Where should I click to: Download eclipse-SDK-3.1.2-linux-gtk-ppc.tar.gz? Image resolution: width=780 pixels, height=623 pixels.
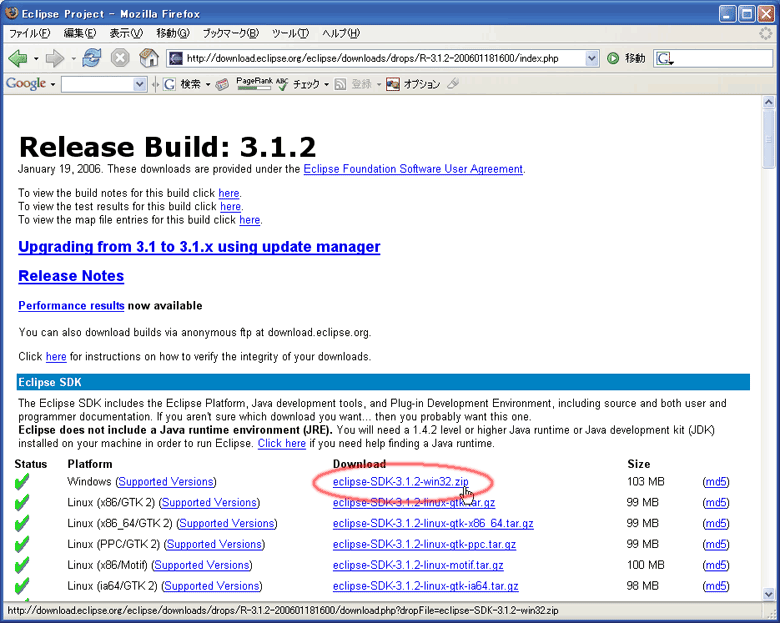(x=424, y=544)
